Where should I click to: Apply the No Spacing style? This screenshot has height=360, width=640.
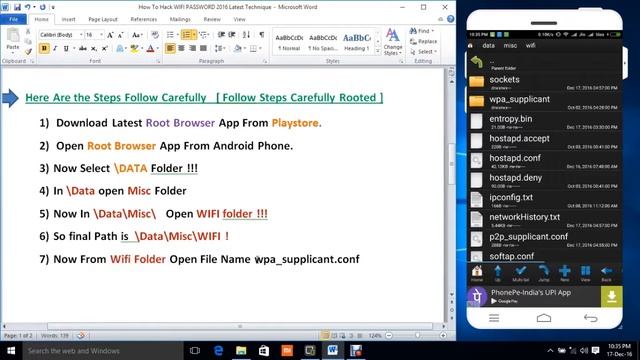tap(323, 42)
